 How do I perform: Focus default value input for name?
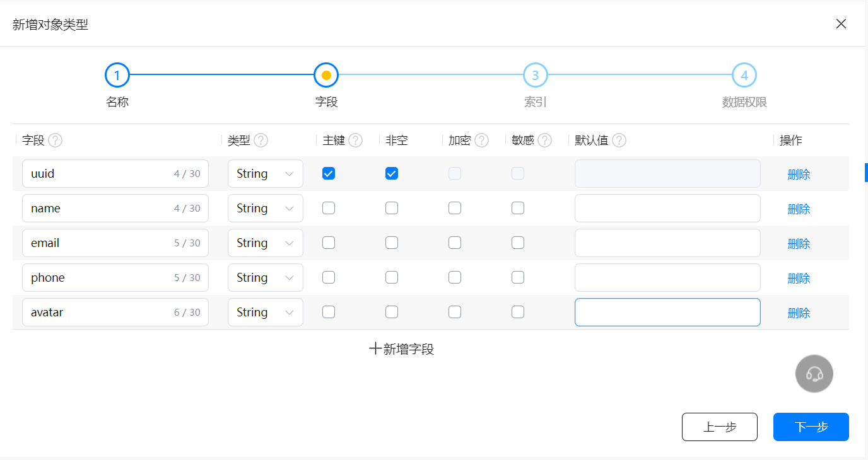[x=667, y=208]
